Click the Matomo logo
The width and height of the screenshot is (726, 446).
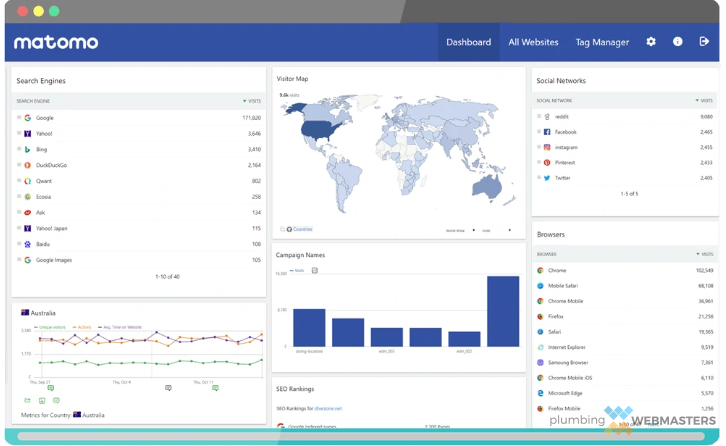[56, 43]
